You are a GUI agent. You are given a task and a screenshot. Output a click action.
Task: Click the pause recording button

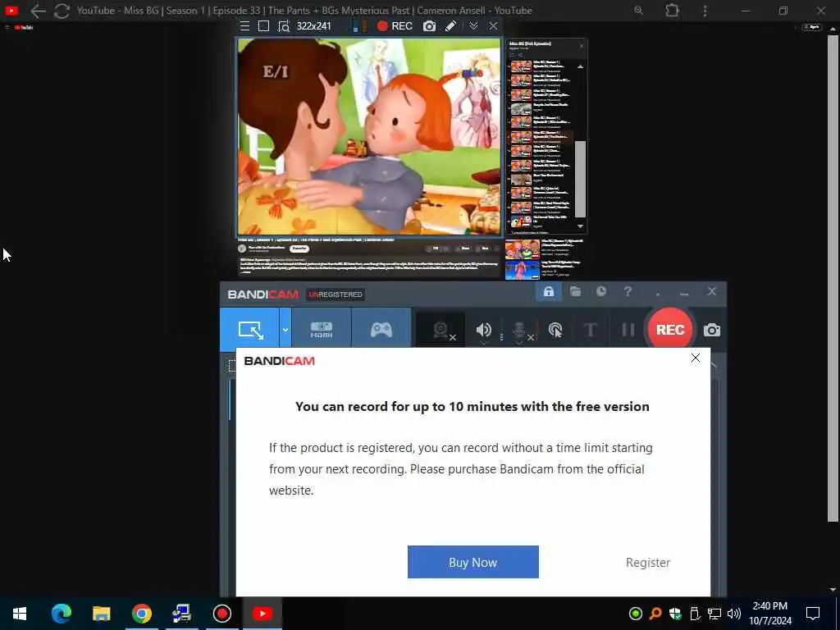pyautogui.click(x=628, y=330)
